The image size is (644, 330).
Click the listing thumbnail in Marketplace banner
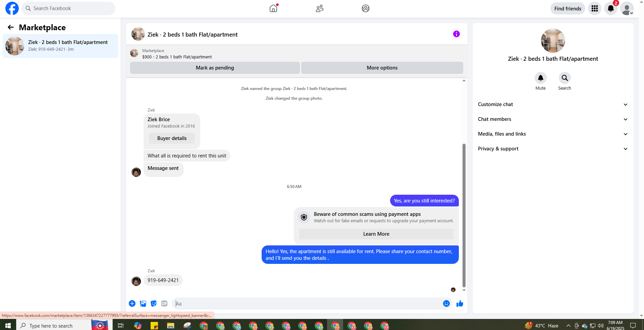[x=134, y=53]
